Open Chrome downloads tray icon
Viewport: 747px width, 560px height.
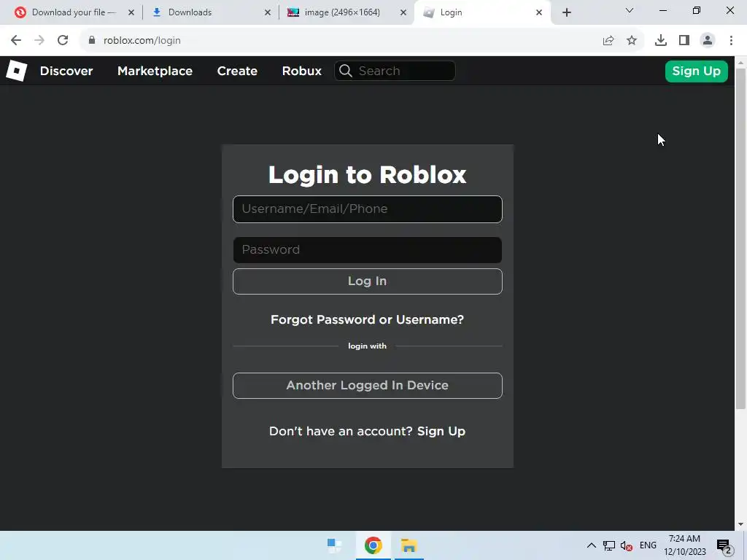[x=661, y=41]
